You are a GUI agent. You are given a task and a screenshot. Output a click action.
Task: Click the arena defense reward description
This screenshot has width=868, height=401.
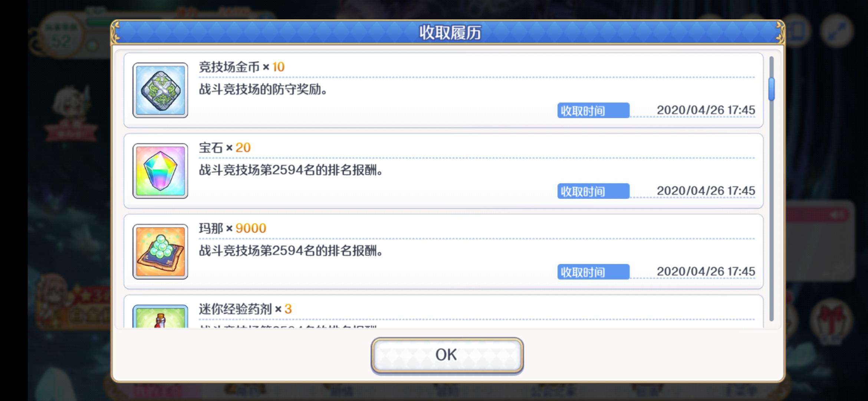coord(263,89)
